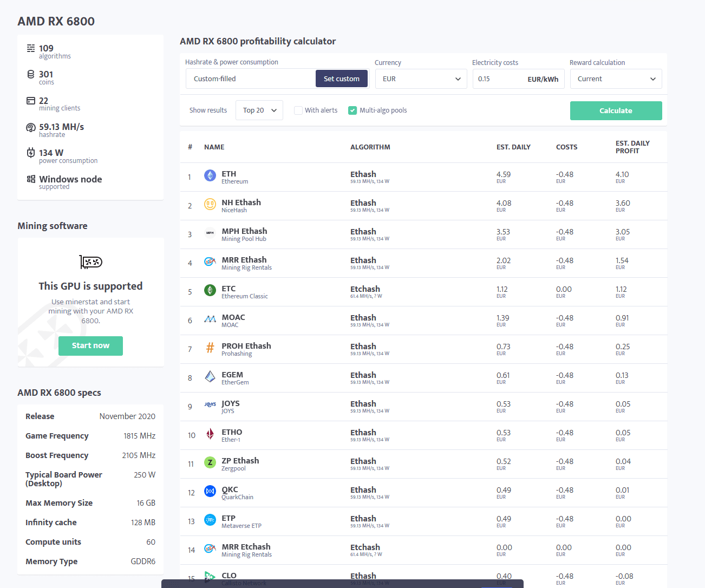Click the QuarkChain blue icon
The width and height of the screenshot is (705, 588).
[x=210, y=491]
